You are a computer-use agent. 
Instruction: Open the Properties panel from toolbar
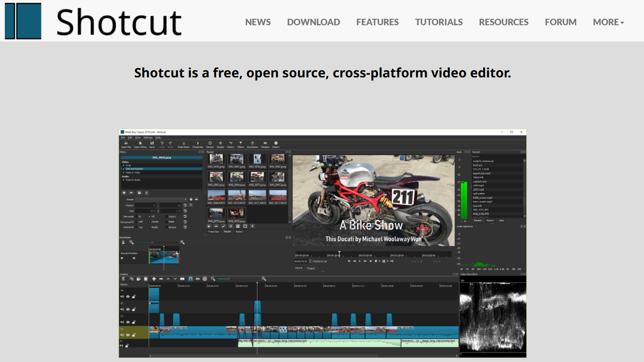[198, 145]
